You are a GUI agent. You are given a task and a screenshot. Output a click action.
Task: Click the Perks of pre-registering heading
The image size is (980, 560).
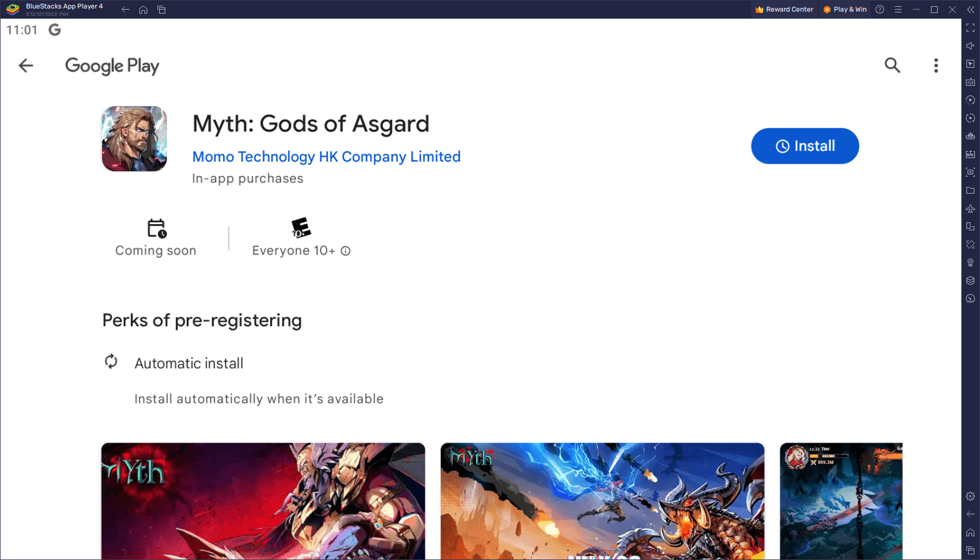[202, 321]
